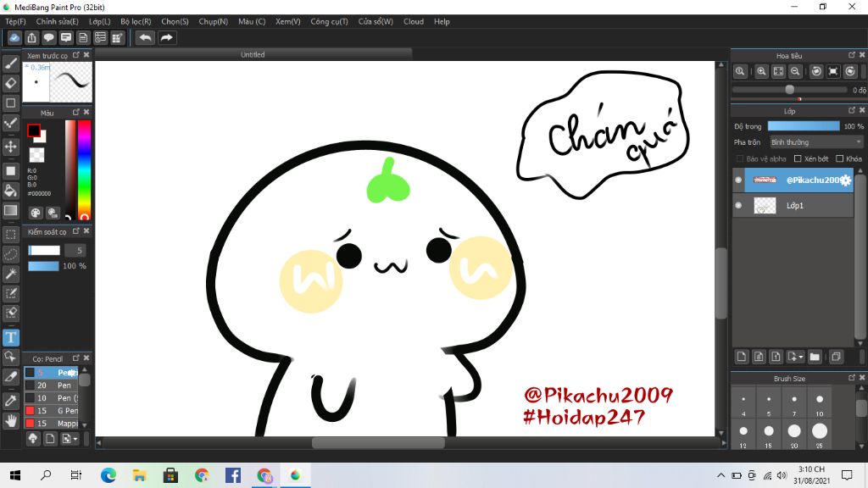Create a new layer
Viewport: 868px width, 488px height.
[742, 357]
